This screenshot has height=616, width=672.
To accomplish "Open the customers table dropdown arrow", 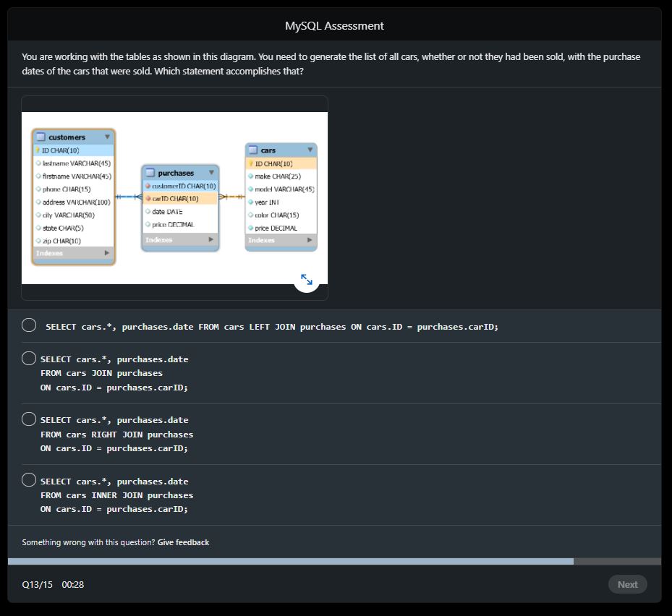I will pyautogui.click(x=109, y=137).
